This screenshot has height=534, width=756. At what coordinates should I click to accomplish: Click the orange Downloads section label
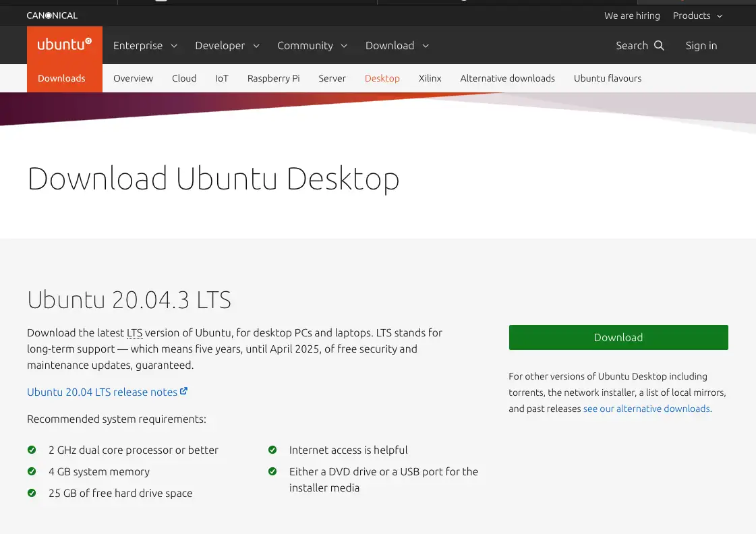point(61,78)
